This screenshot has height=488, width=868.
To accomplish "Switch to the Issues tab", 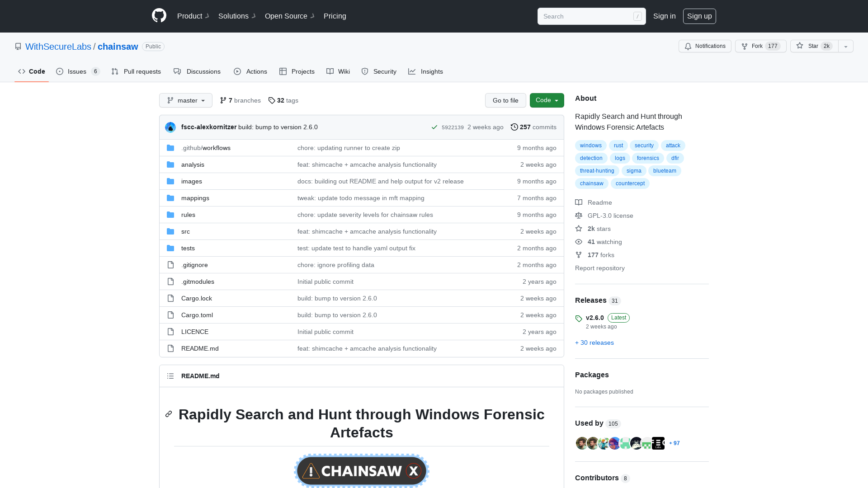I will (78, 71).
